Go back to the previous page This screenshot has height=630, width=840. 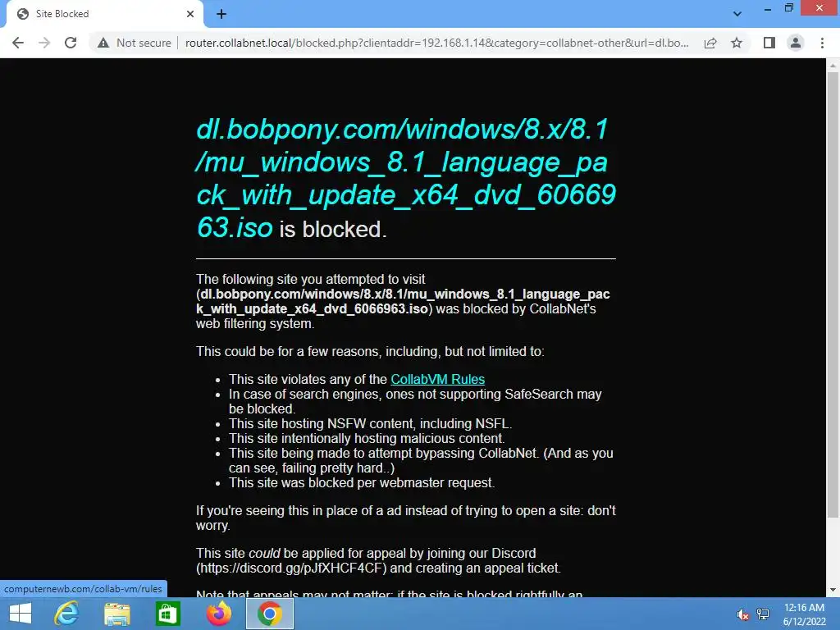click(18, 43)
